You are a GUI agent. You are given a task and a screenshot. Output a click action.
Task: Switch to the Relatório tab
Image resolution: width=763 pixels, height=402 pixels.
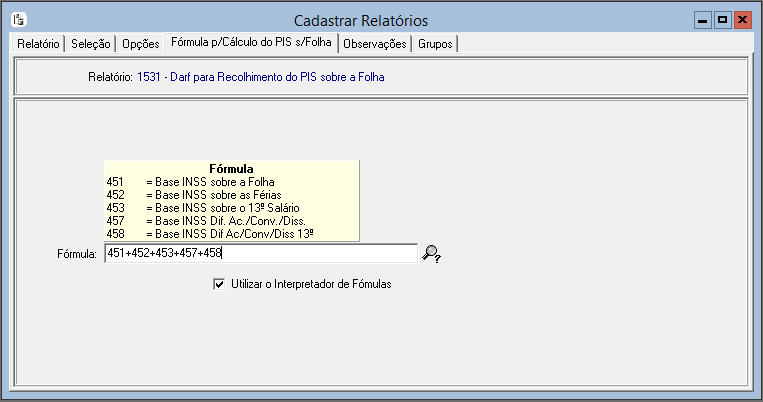tap(38, 44)
